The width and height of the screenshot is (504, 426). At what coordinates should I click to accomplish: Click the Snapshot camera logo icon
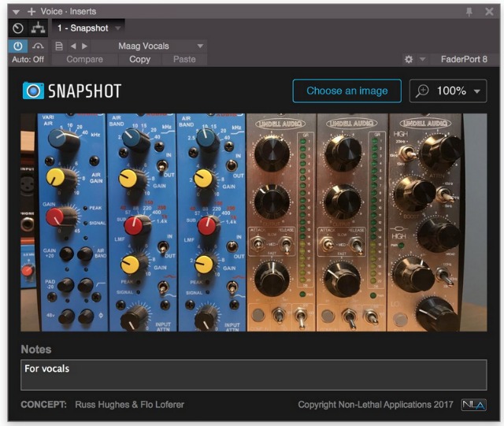[33, 91]
